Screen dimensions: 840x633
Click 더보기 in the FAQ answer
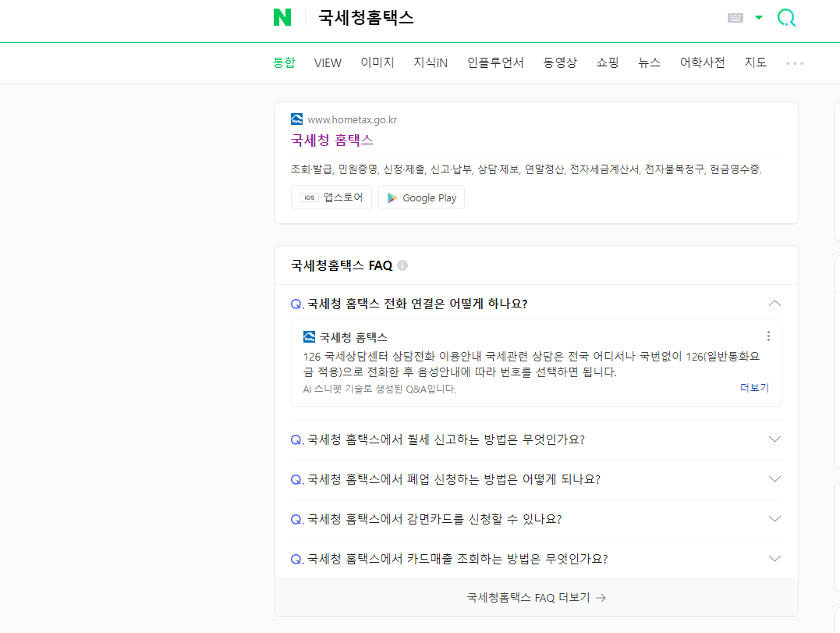coord(754,387)
